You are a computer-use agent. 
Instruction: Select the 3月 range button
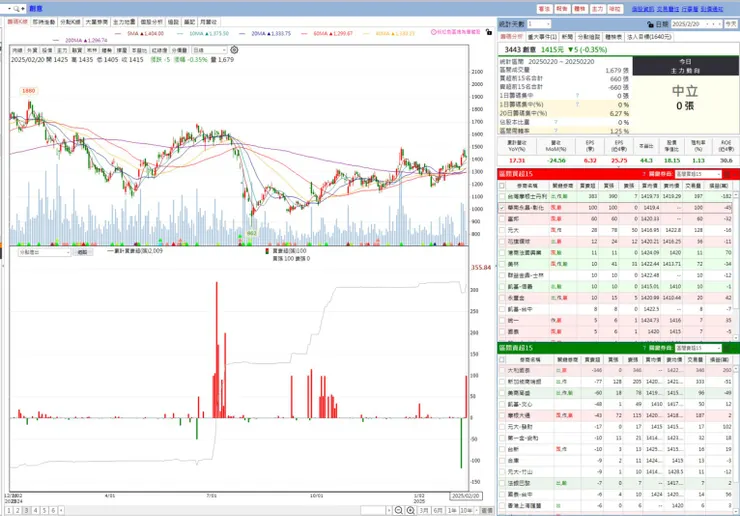[x=424, y=510]
